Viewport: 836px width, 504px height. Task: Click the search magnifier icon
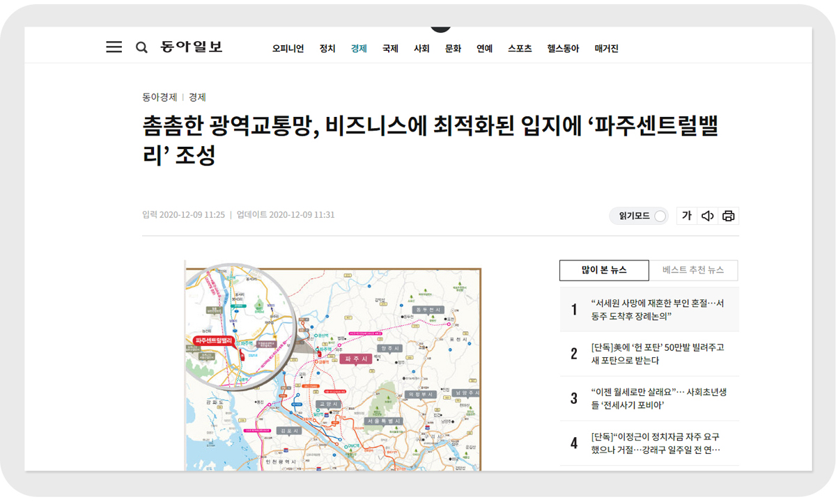142,47
